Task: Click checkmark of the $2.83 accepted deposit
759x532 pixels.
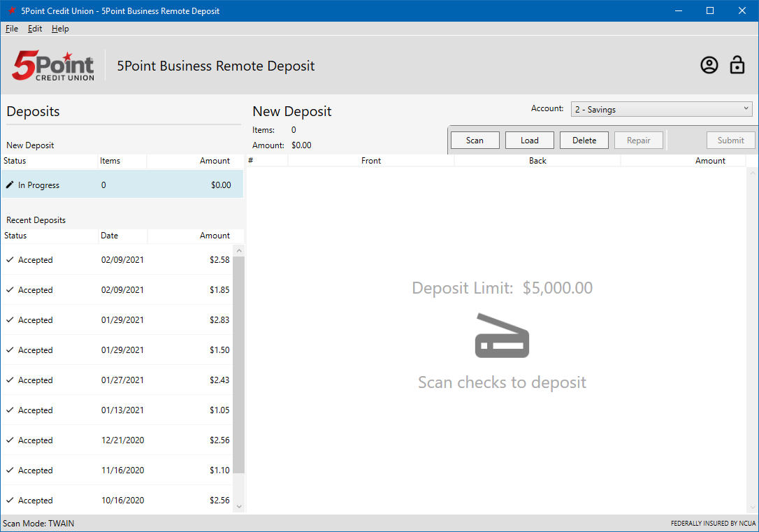Action: 10,320
